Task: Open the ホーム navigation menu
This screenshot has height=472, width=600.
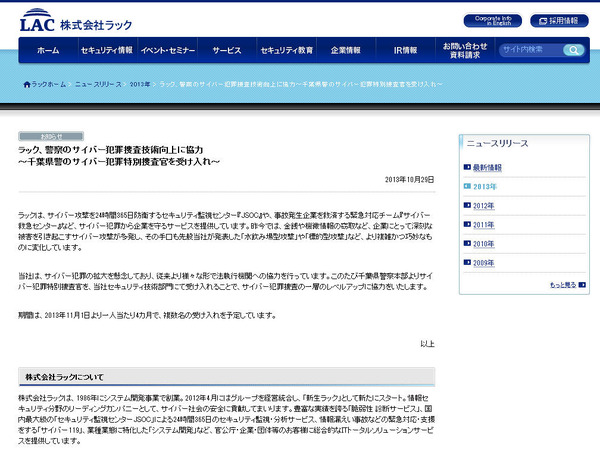Action: coord(48,50)
